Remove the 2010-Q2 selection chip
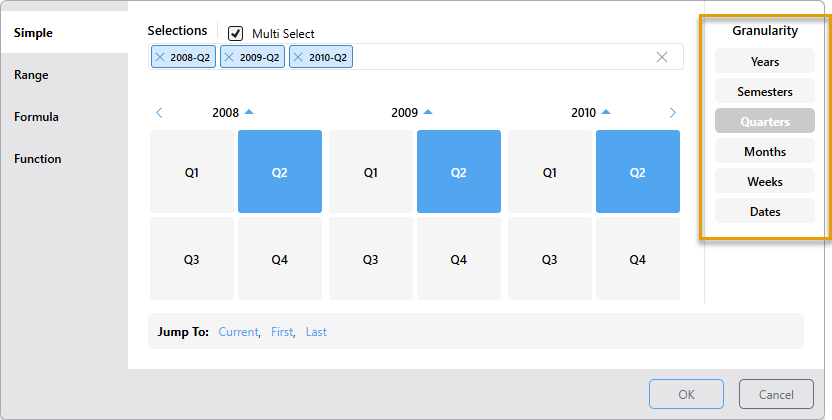This screenshot has width=832, height=420. pos(298,58)
